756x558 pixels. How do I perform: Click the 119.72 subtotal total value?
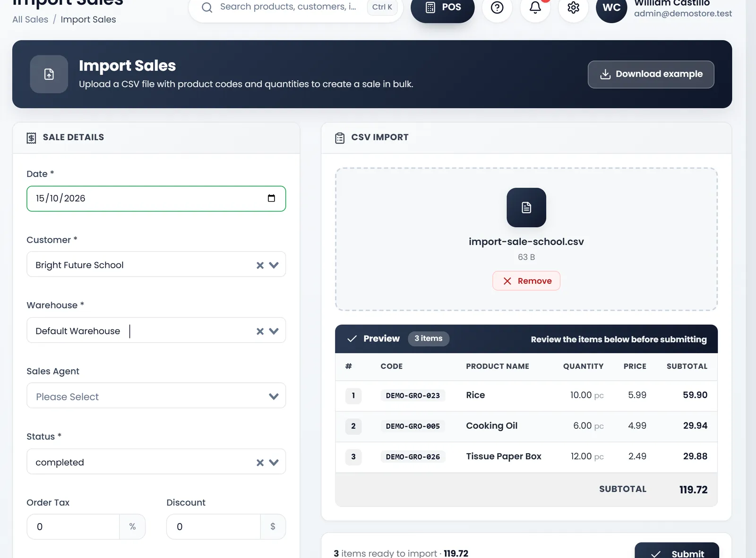point(693,490)
